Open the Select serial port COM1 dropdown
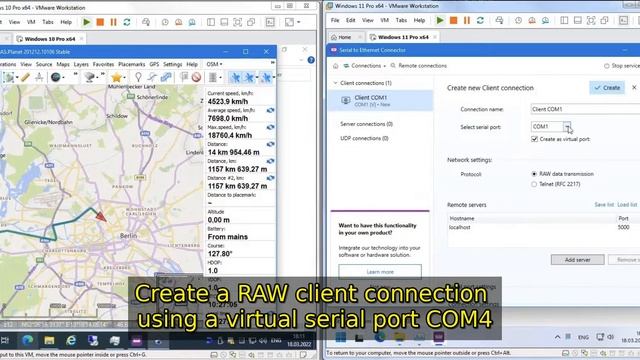This screenshot has width=640, height=360. [x=567, y=127]
